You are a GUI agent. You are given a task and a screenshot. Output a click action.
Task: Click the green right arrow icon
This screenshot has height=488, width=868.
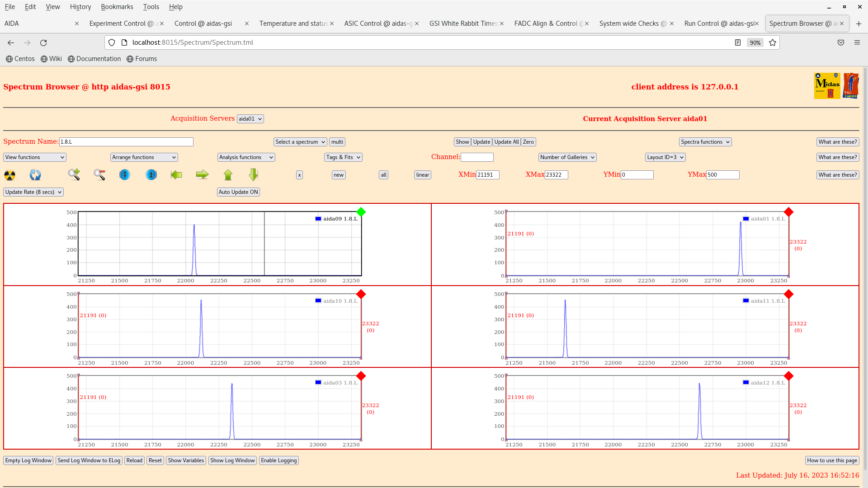click(x=202, y=174)
